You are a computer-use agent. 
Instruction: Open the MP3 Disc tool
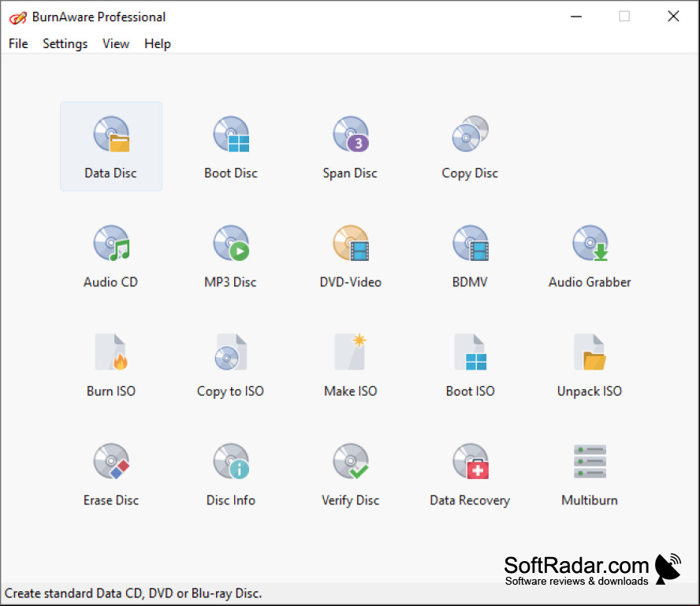pyautogui.click(x=231, y=255)
